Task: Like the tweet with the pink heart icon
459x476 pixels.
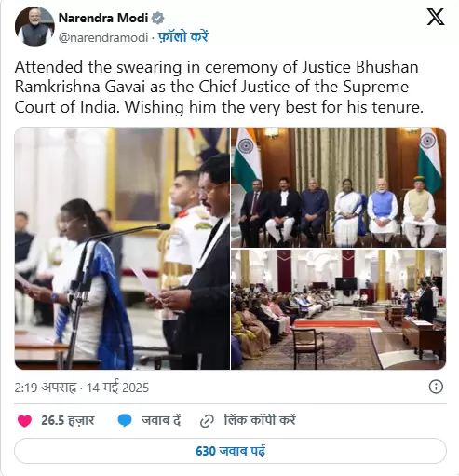Action: tap(24, 421)
